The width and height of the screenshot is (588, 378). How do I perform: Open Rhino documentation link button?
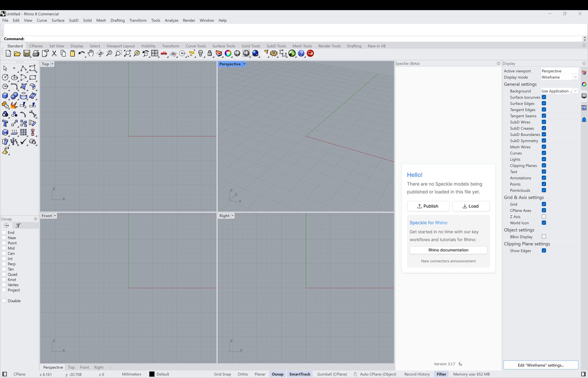tap(448, 250)
